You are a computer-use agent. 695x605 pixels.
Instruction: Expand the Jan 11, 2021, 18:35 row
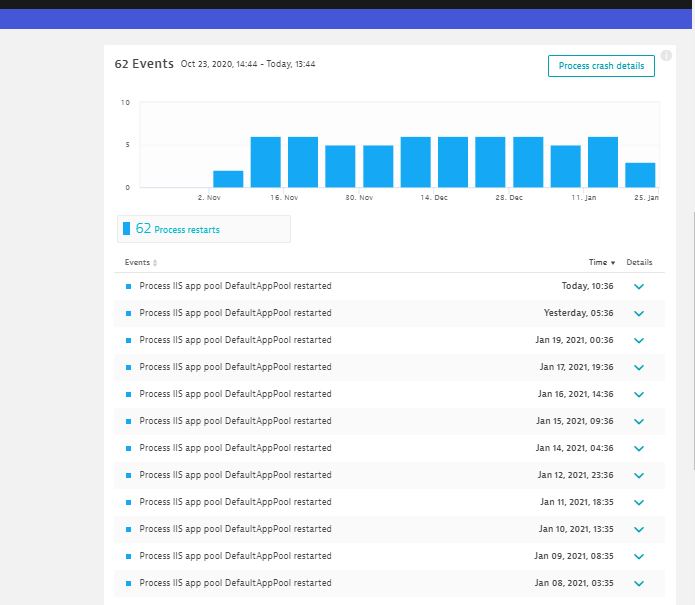click(639, 502)
